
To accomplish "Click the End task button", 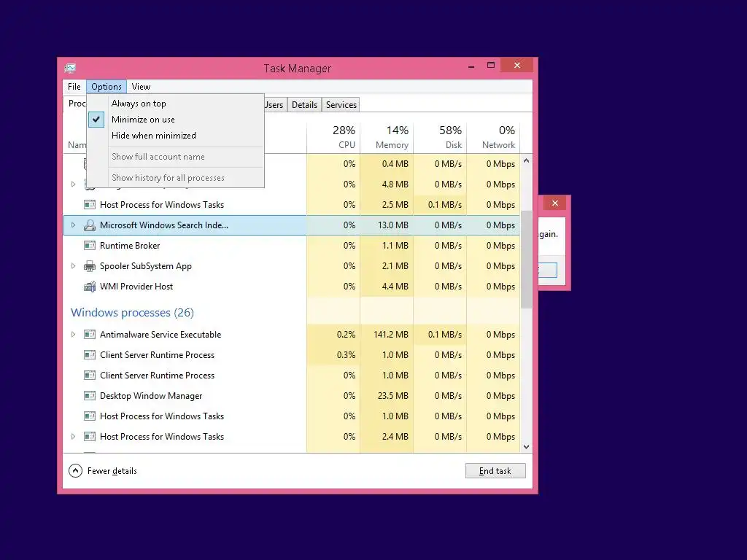I will 495,471.
